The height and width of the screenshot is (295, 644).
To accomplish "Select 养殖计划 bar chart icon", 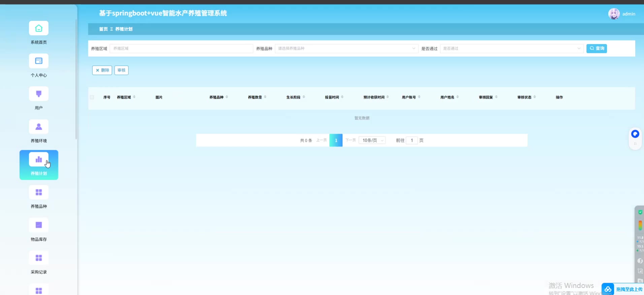I will tap(39, 159).
